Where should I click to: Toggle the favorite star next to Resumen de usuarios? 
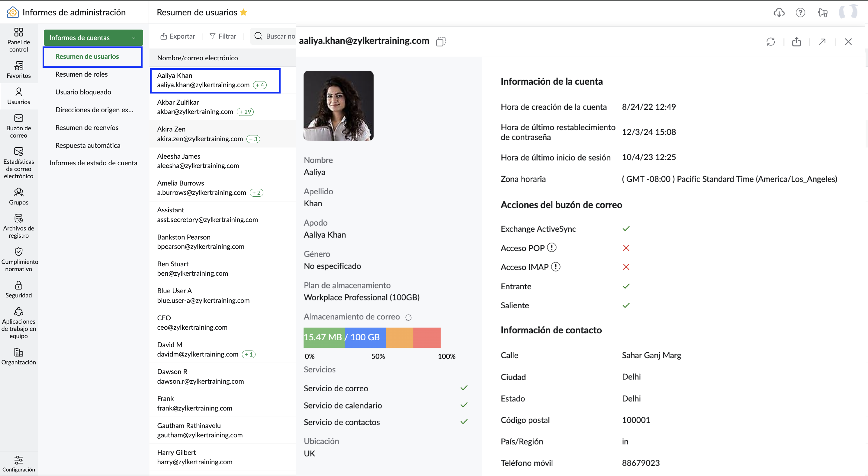pos(243,12)
